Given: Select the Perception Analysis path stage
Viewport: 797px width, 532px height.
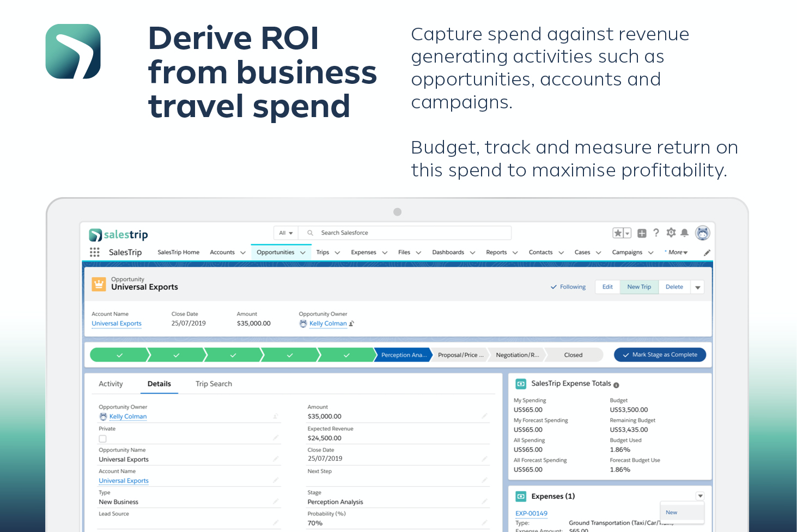Looking at the screenshot, I should click(x=403, y=355).
